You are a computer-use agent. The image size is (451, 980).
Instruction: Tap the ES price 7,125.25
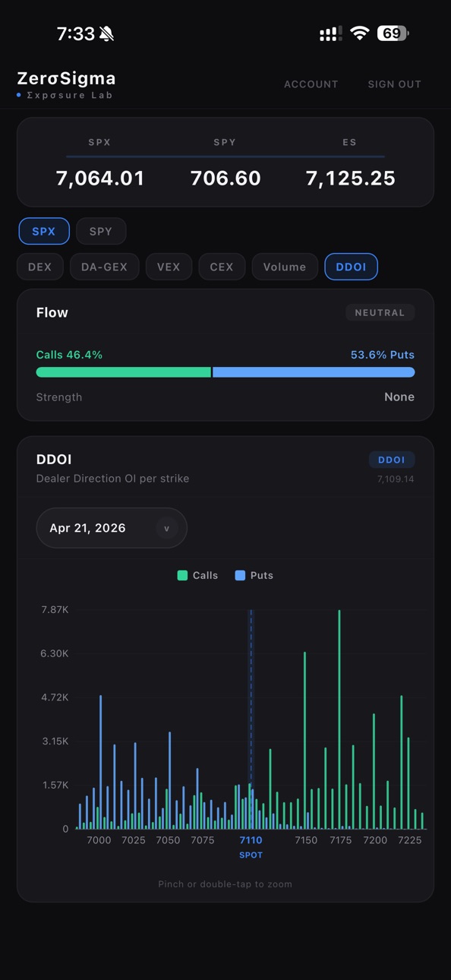point(350,178)
